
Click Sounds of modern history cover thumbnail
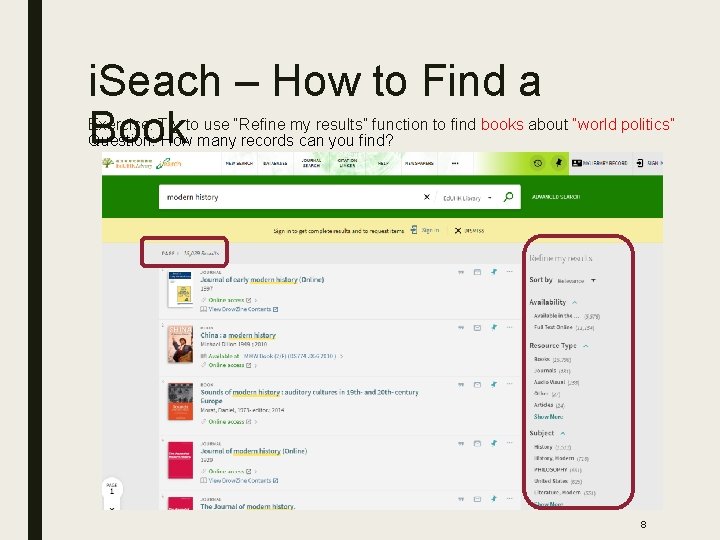[x=180, y=401]
